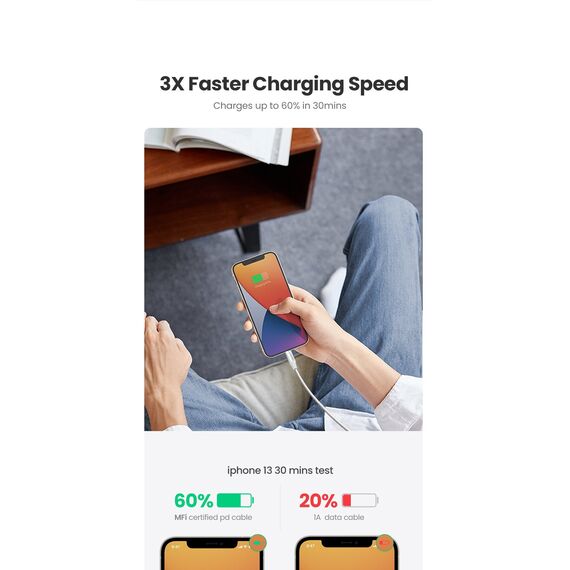Viewport: 570px width, 570px height.
Task: Click the bottom-left iPhone screen image
Action: pyautogui.click(x=213, y=553)
